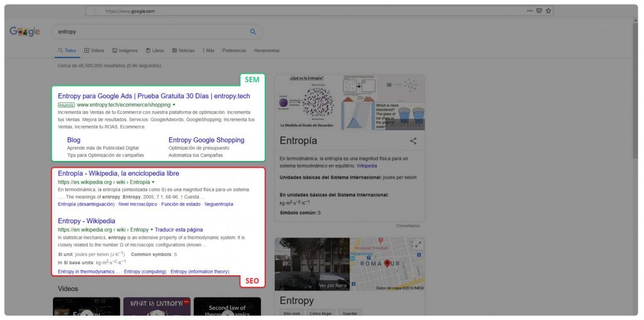Switch to the Imágenes search tab

[x=125, y=50]
